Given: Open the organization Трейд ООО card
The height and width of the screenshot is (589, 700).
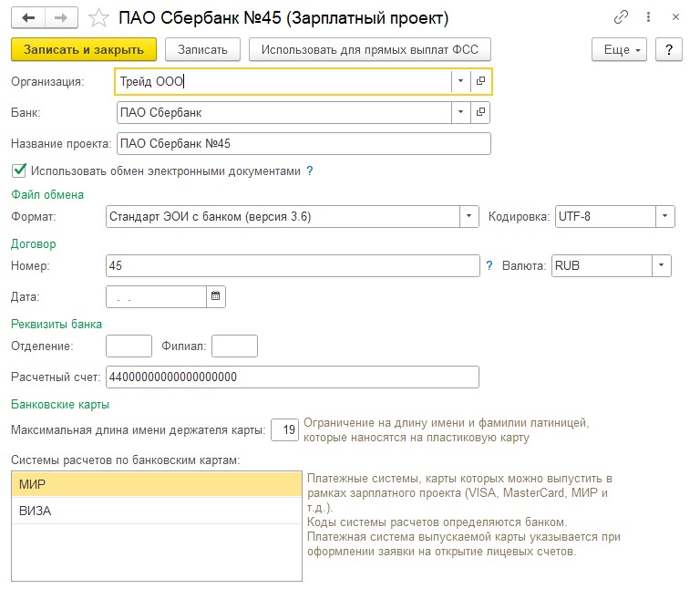Looking at the screenshot, I should [481, 81].
